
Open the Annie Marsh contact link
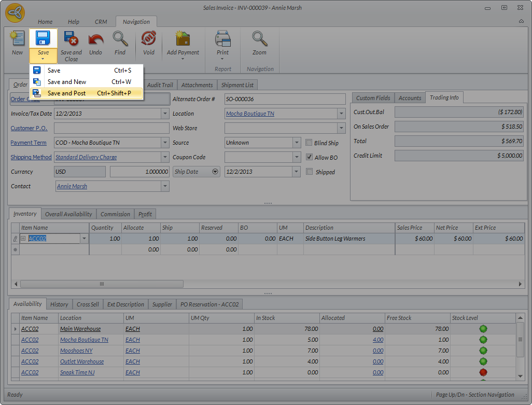point(72,186)
